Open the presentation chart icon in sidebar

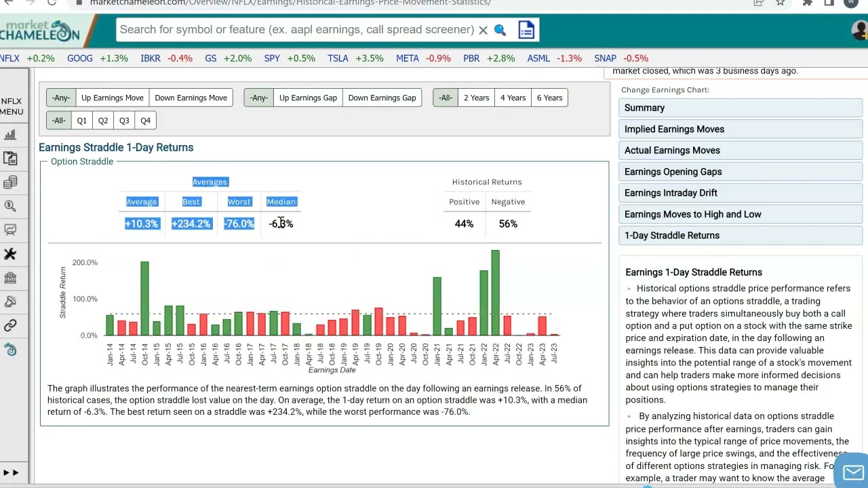pyautogui.click(x=10, y=230)
